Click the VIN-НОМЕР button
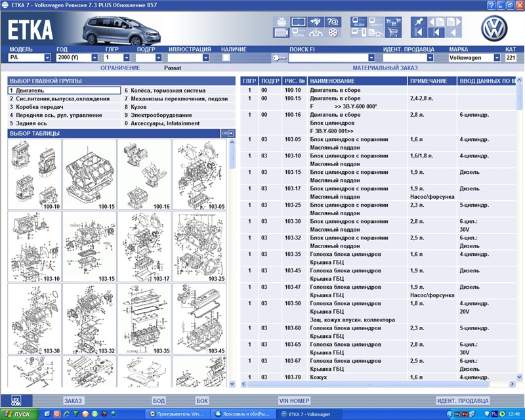Image resolution: width=525 pixels, height=420 pixels. (x=294, y=400)
